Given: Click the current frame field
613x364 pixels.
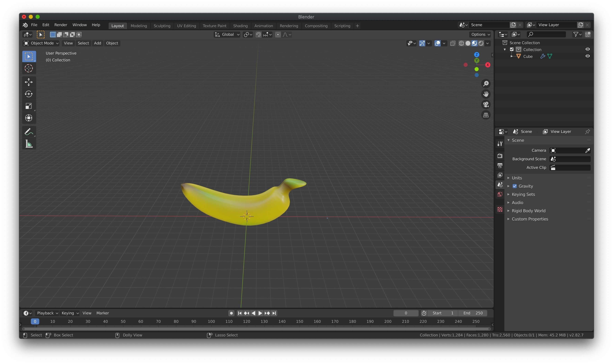Looking at the screenshot, I should [406, 313].
